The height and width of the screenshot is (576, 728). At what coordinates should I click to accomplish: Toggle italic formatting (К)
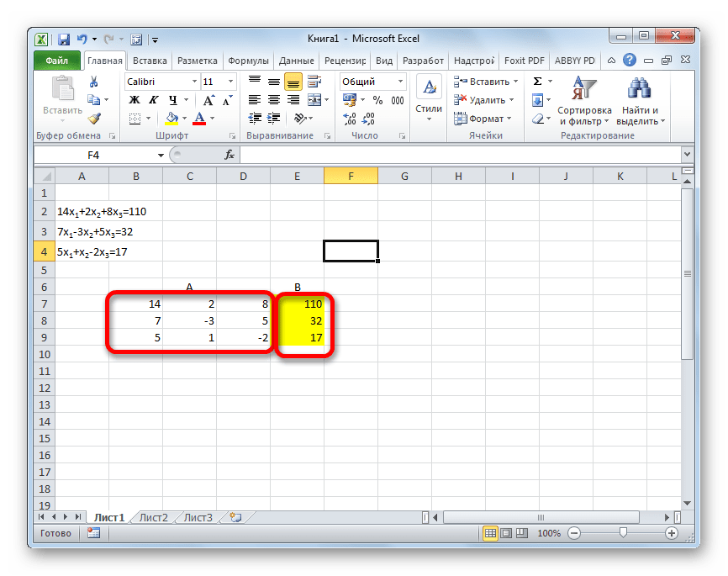154,100
